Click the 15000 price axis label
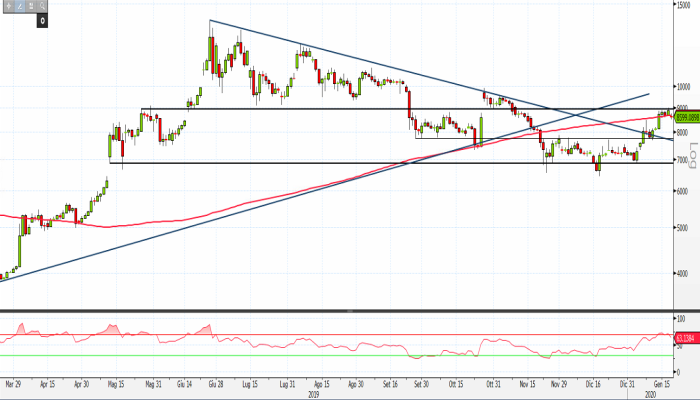Screen dimensions: 700x400 tap(683, 4)
